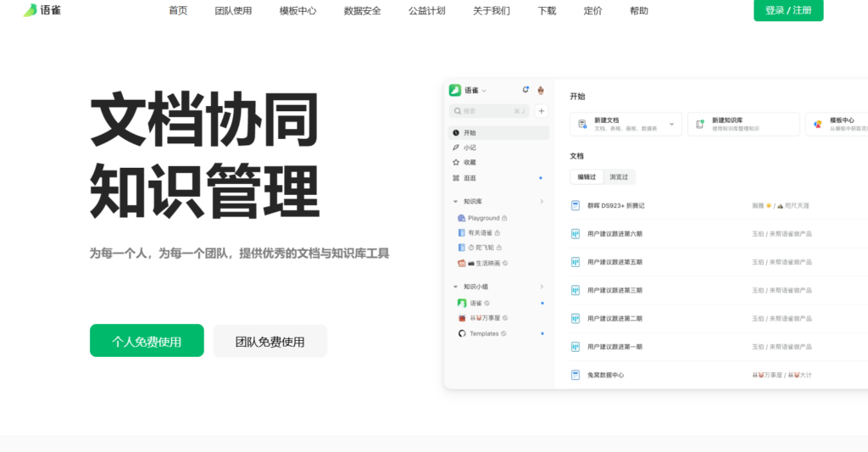Select the 开始 clock icon item
868x452 pixels.
498,133
